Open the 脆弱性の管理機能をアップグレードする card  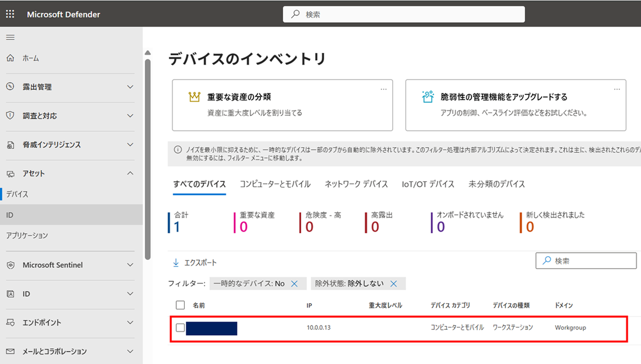(515, 105)
